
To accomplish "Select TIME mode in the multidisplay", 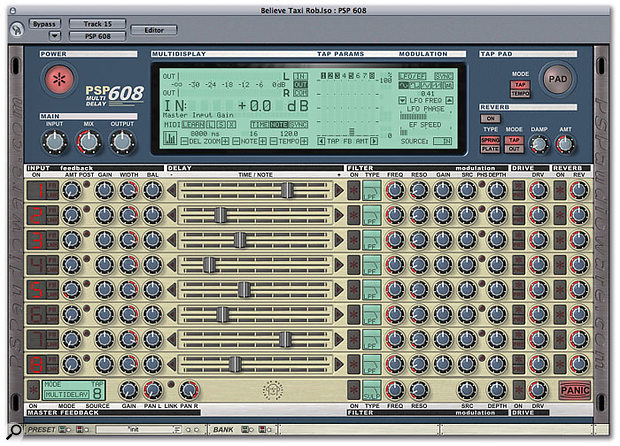I will point(259,125).
